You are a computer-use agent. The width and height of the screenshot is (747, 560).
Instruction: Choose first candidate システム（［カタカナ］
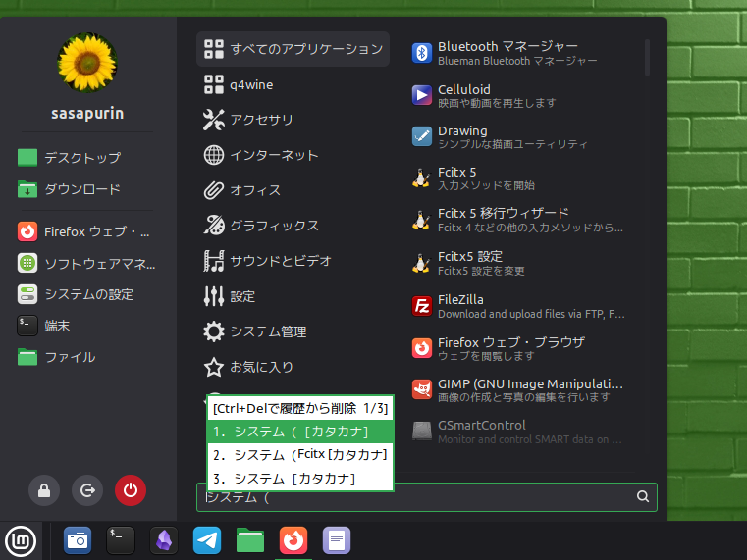click(x=300, y=432)
